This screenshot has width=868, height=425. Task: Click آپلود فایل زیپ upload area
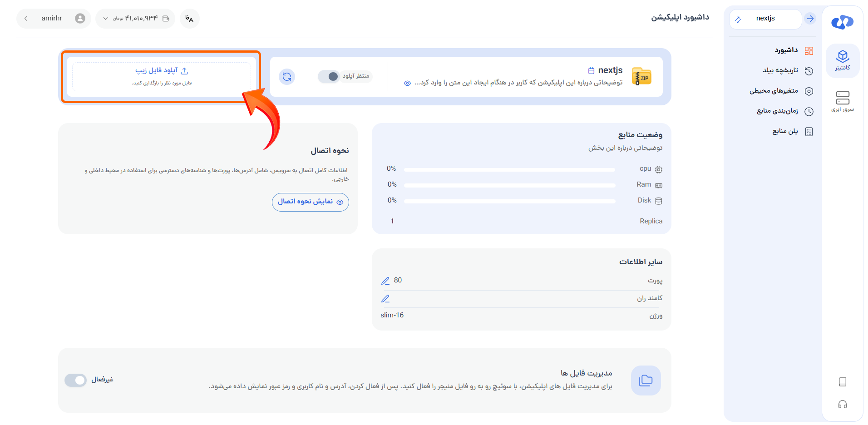click(162, 77)
